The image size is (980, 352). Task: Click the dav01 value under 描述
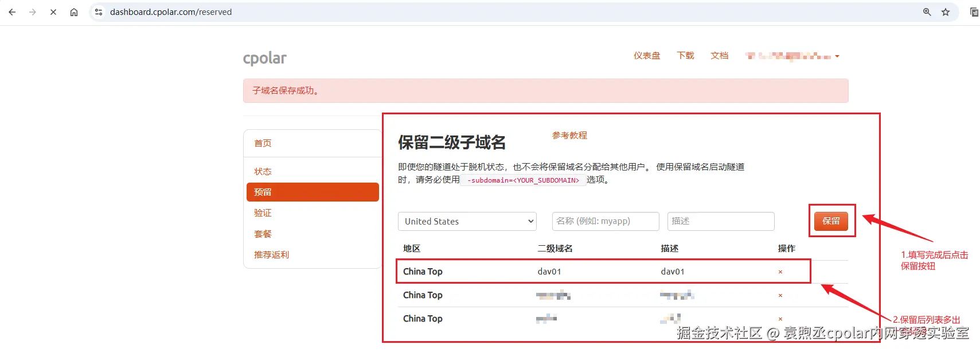click(673, 272)
